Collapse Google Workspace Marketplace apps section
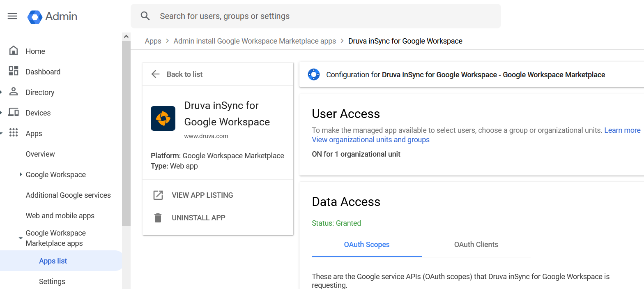Screen dimensions: 644x289 21,238
